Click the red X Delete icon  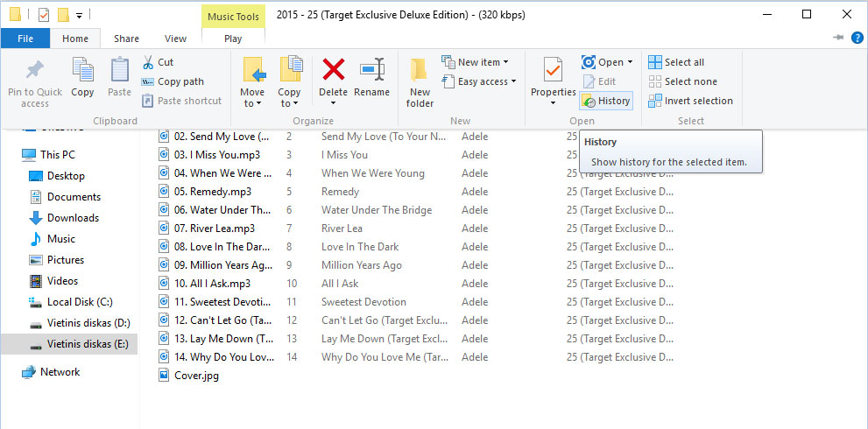tap(333, 70)
